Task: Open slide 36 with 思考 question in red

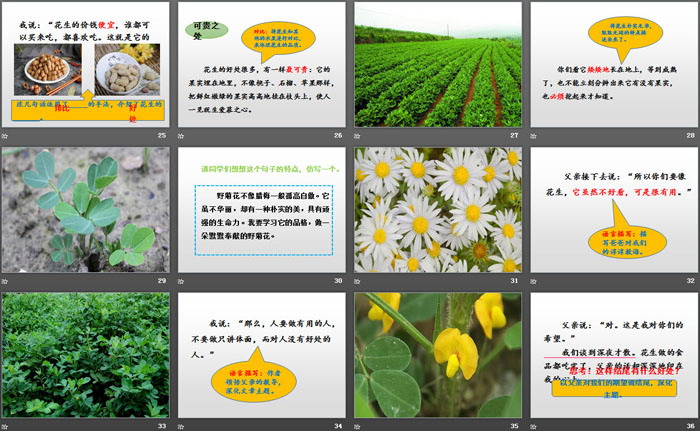Action: tap(614, 355)
